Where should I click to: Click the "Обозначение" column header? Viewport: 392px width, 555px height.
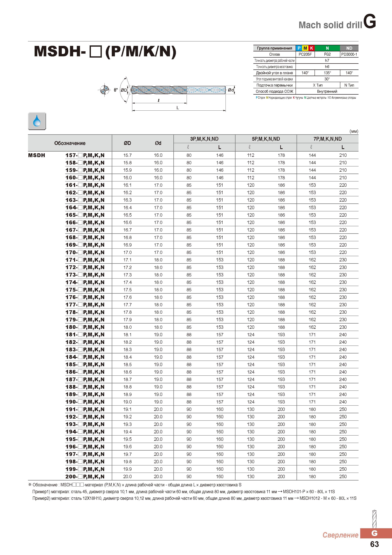[x=70, y=143]
